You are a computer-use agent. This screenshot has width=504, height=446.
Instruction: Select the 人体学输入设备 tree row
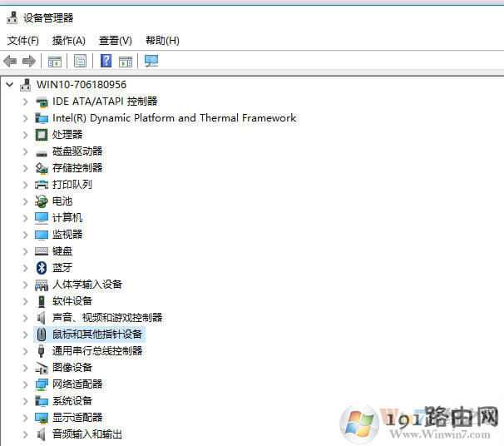[87, 285]
